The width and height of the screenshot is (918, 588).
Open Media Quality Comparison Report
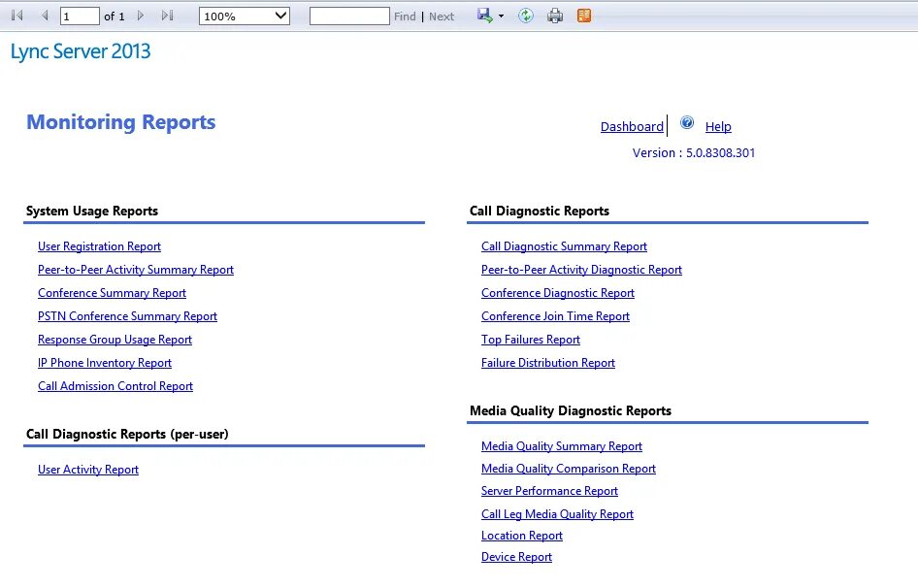pos(569,469)
